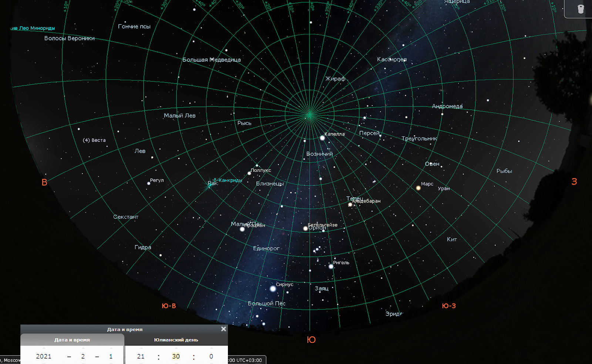This screenshot has height=364, width=592.
Task: Select the asteroid label (4) Веста
Action: coord(94,140)
